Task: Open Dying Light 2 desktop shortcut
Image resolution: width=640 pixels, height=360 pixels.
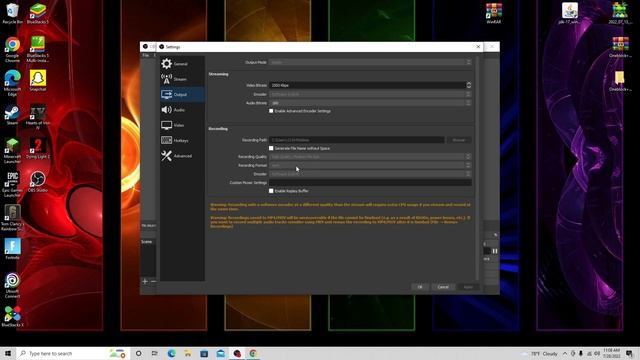Action: click(x=38, y=148)
